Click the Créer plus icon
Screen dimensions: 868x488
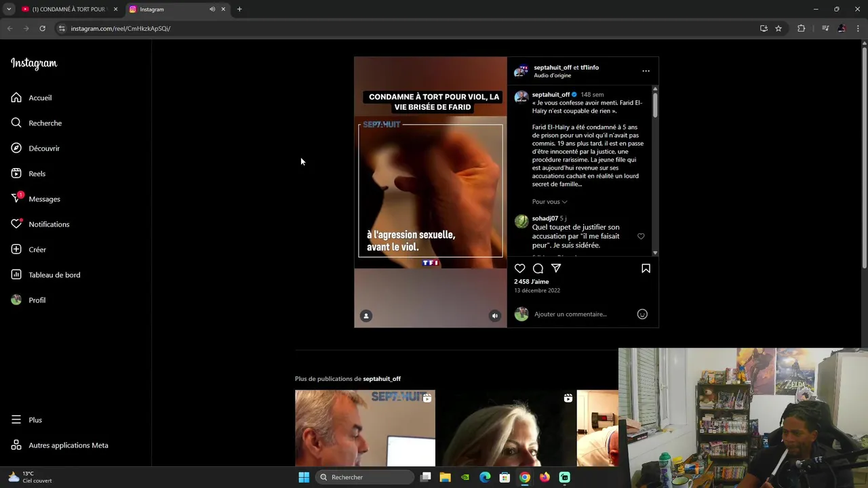pos(16,249)
